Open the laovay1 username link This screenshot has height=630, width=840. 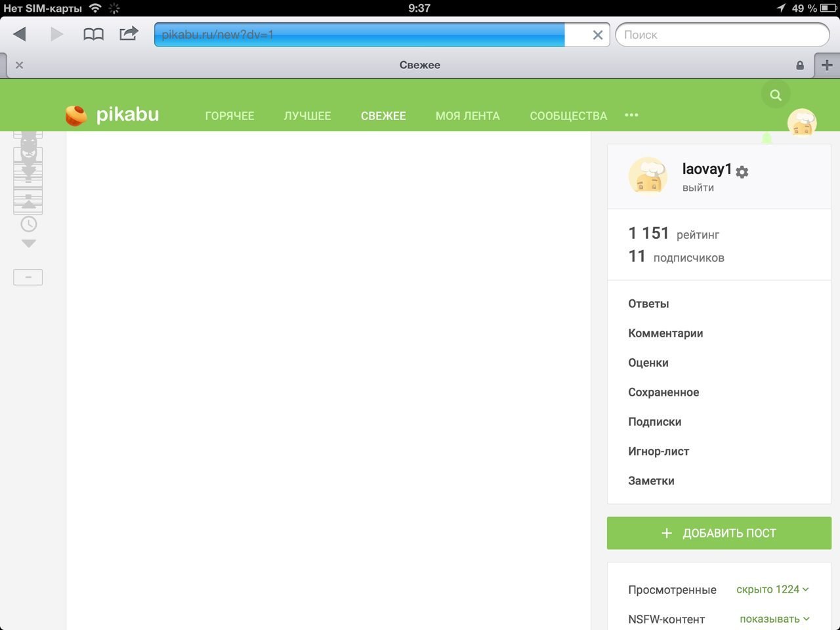(707, 169)
